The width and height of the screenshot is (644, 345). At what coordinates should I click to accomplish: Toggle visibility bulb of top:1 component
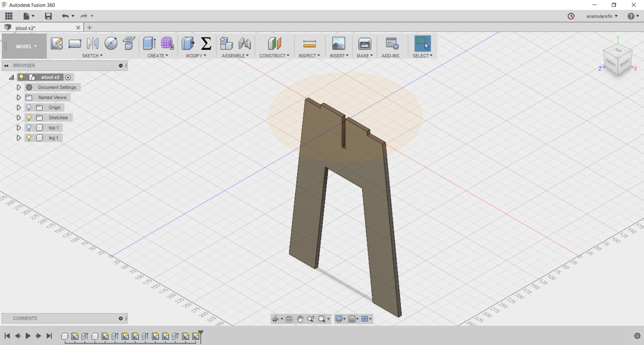tap(29, 128)
